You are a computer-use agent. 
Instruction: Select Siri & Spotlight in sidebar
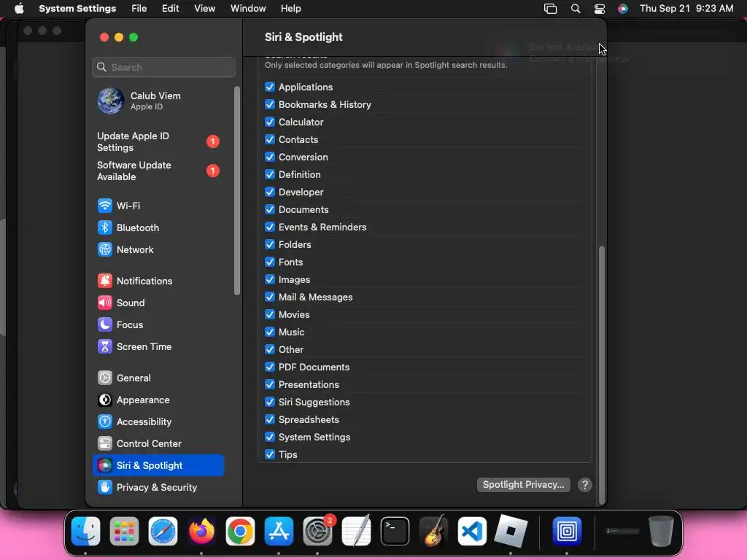(158, 466)
